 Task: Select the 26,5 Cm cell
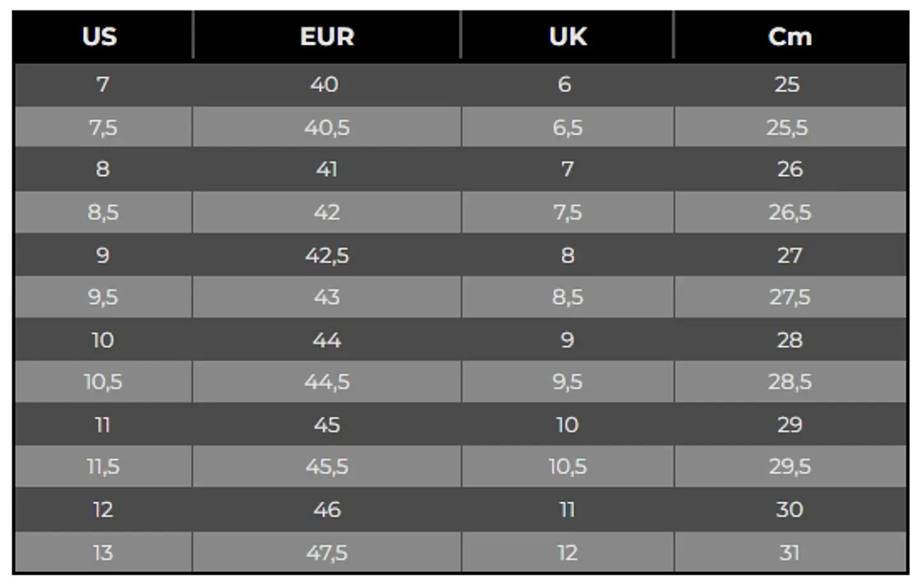[x=789, y=212]
